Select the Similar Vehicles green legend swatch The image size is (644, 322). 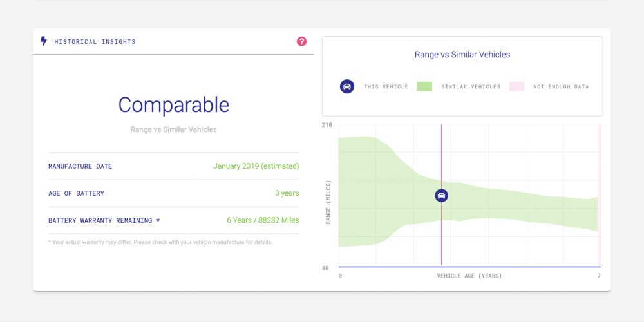pos(424,86)
